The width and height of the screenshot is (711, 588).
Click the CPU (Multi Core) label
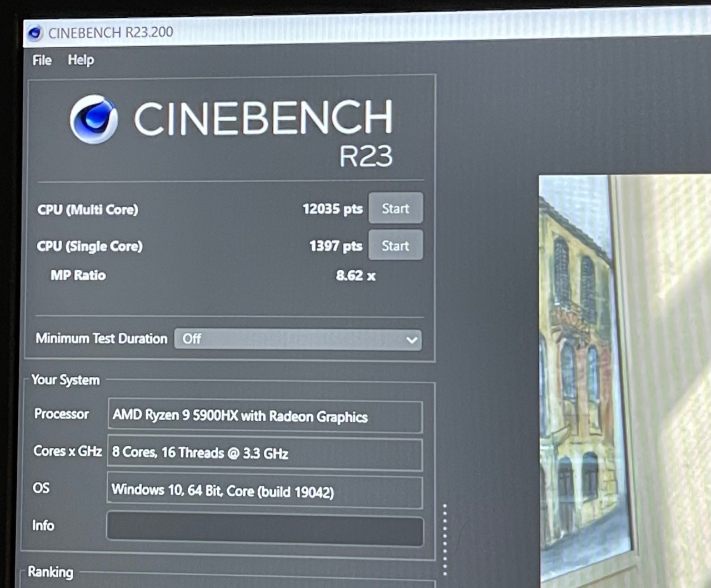pos(88,210)
